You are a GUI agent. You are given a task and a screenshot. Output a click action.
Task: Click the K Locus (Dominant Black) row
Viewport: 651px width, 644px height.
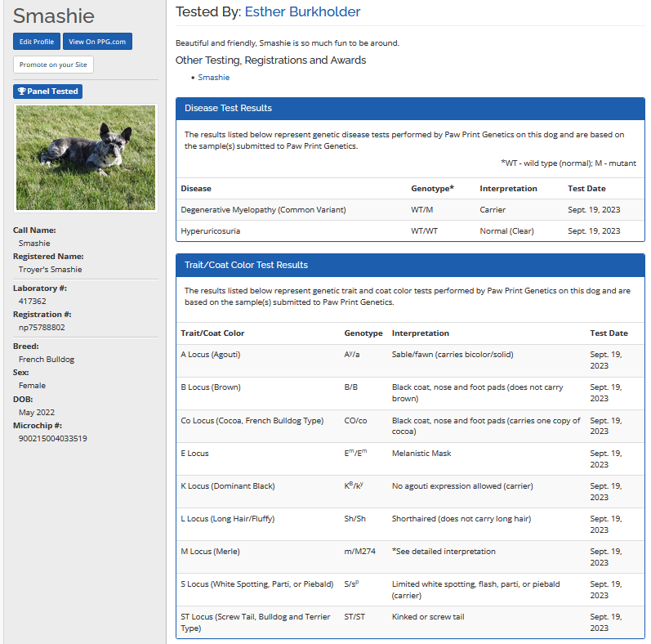410,491
